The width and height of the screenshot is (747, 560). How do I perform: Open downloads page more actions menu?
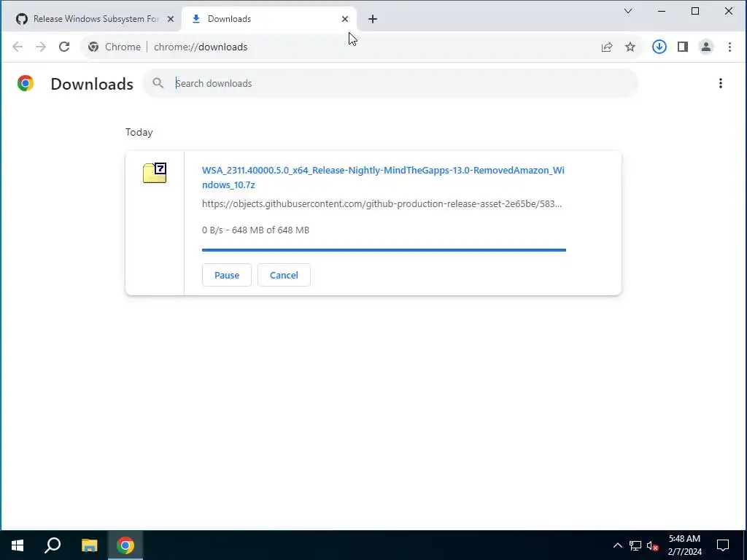point(721,83)
